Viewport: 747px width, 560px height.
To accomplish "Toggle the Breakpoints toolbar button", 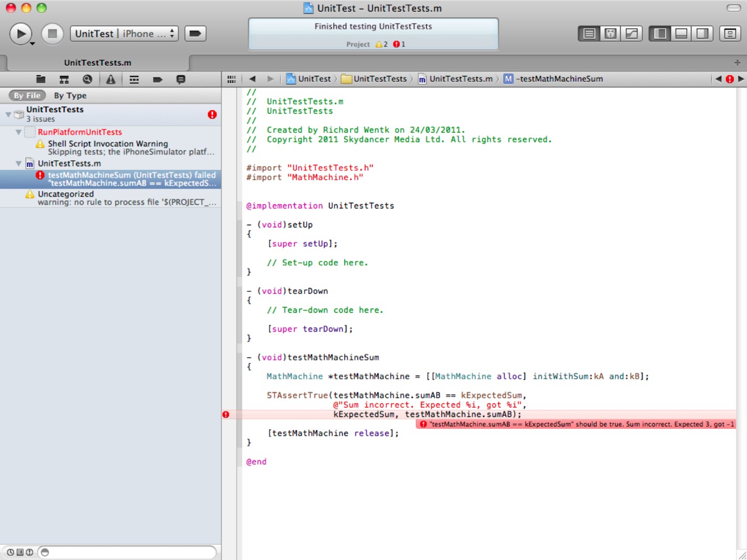I will click(195, 34).
